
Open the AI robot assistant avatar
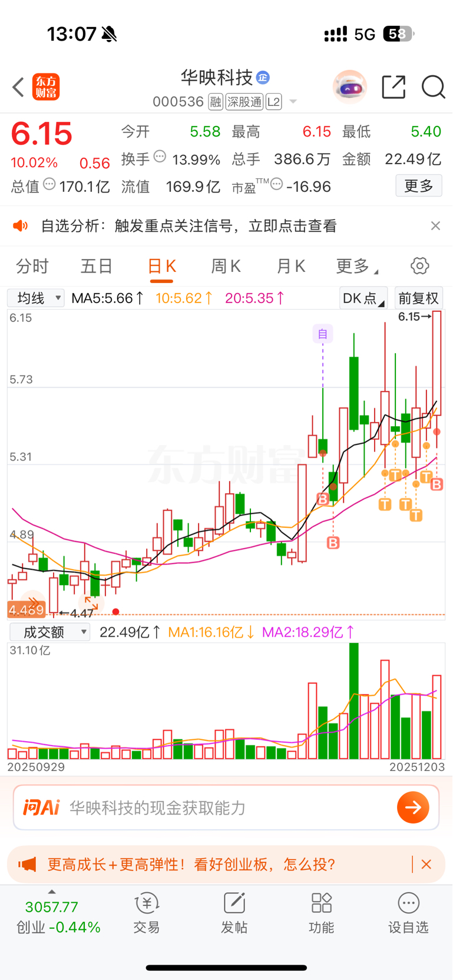[350, 87]
